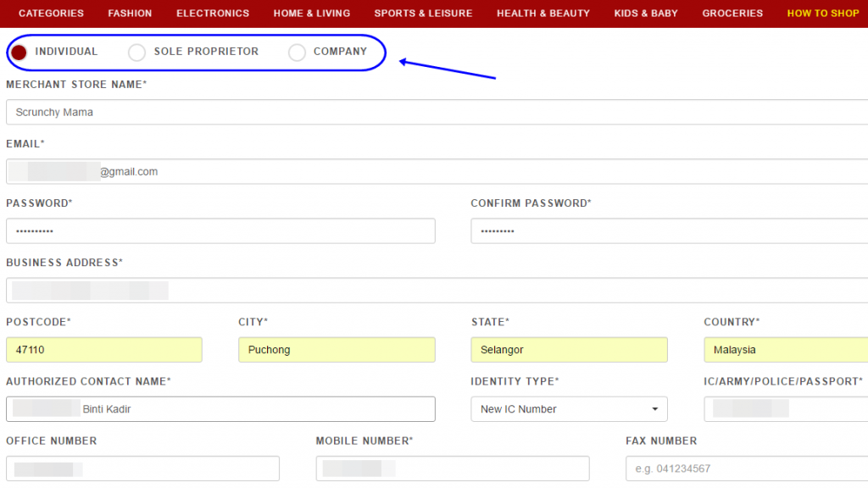This screenshot has width=868, height=488.
Task: Click the How To Shop link
Action: [823, 14]
